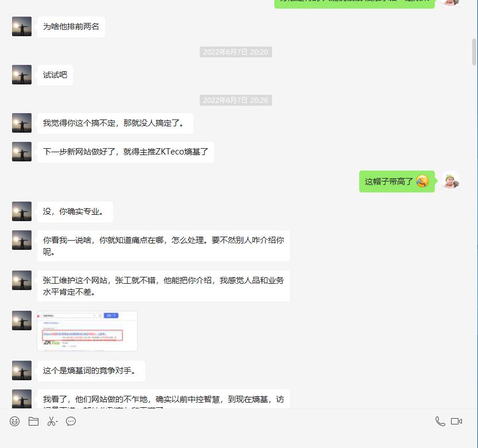Select the scissors screenshot tool

coord(52,422)
